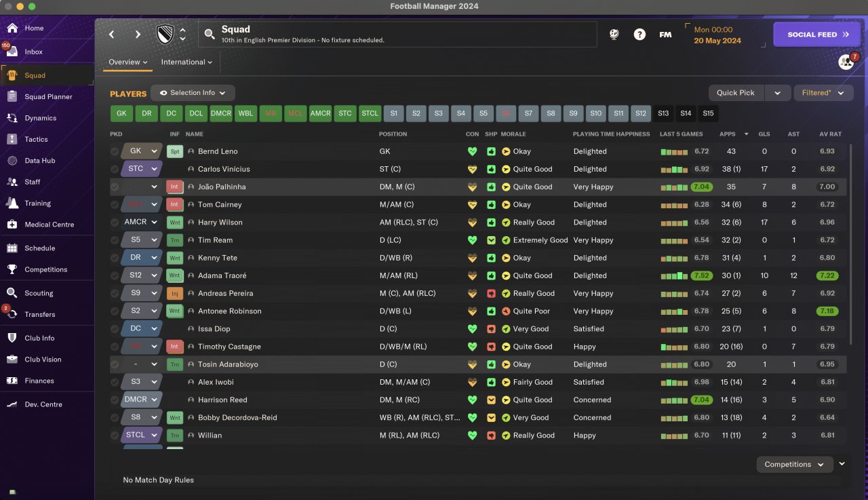The height and width of the screenshot is (500, 868).
Task: Toggle the pick circle for Adama Traoré
Action: 115,275
